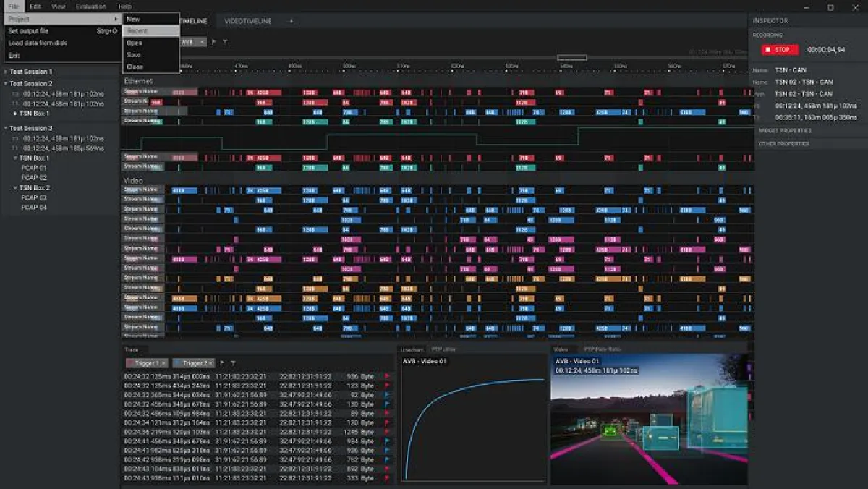This screenshot has height=489, width=868.
Task: Click the Trigger 1 color swatch
Action: [131, 363]
